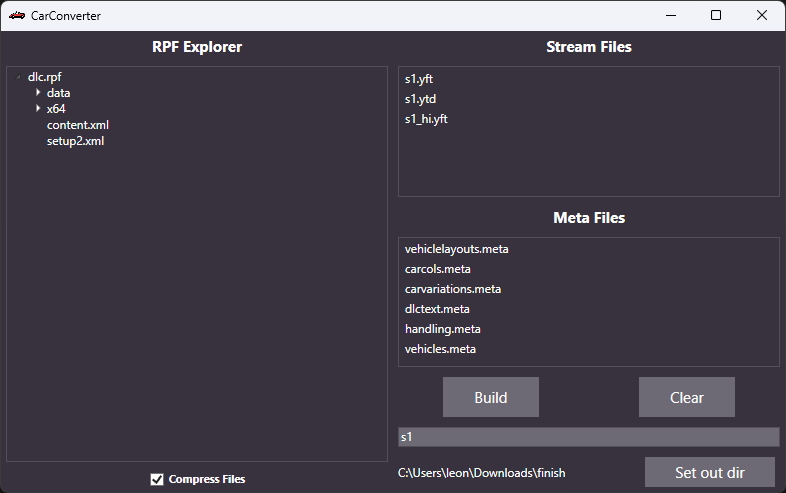786x493 pixels.
Task: Select s1.ytd in Stream Files
Action: pyautogui.click(x=421, y=99)
